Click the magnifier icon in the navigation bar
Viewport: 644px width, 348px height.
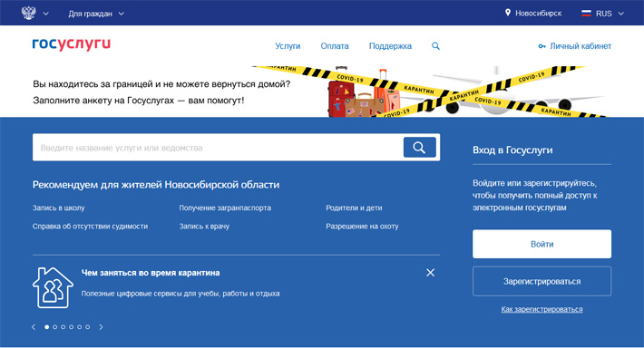coord(435,46)
